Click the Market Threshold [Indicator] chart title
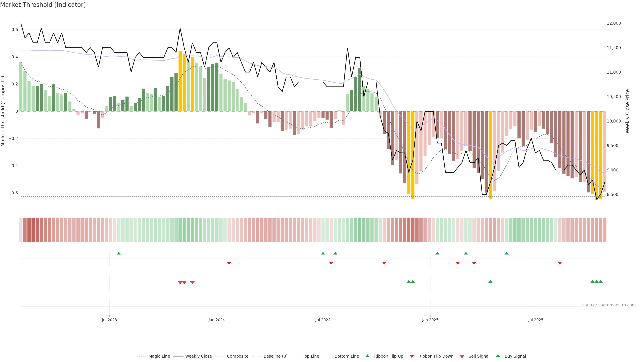Screen dimensions: 644x362 point(43,5)
